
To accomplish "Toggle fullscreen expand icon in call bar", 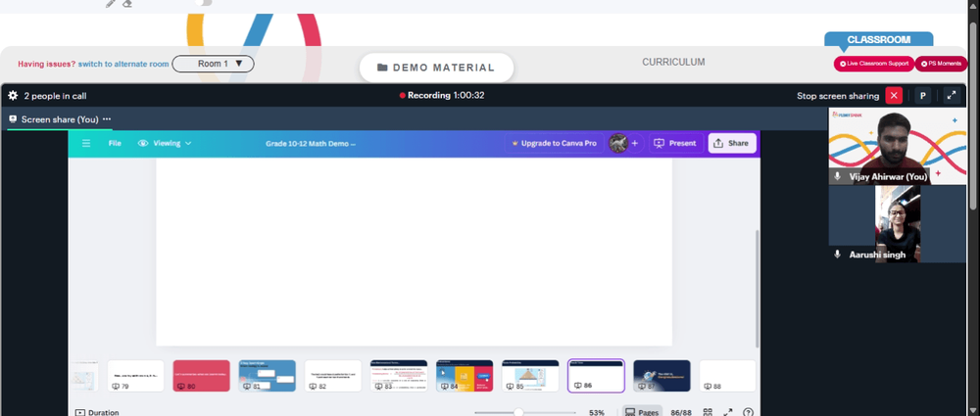I will click(x=952, y=96).
